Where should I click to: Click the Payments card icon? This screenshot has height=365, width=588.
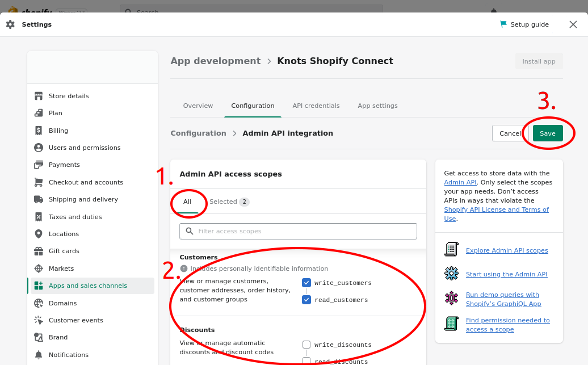[39, 165]
